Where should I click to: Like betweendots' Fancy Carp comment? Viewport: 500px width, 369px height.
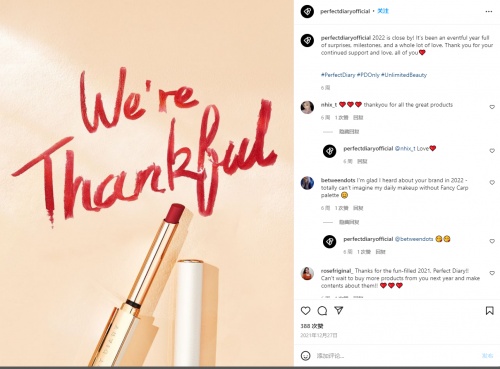pos(492,183)
